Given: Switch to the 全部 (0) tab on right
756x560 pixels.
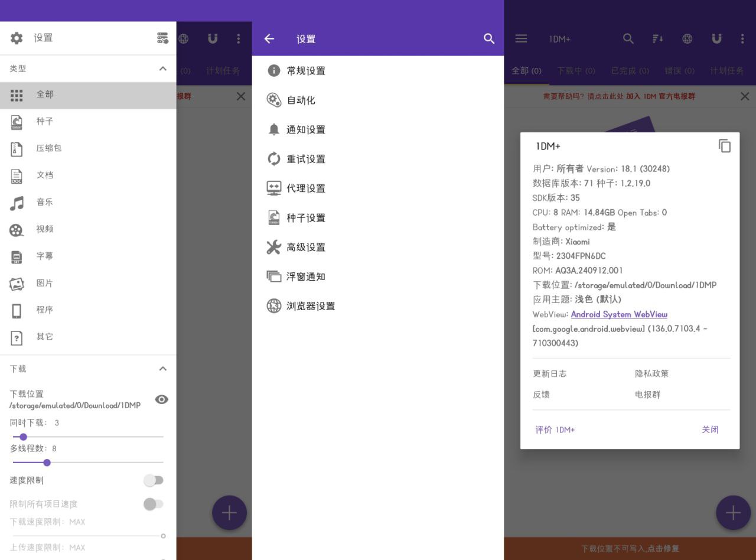Looking at the screenshot, I should (x=526, y=71).
